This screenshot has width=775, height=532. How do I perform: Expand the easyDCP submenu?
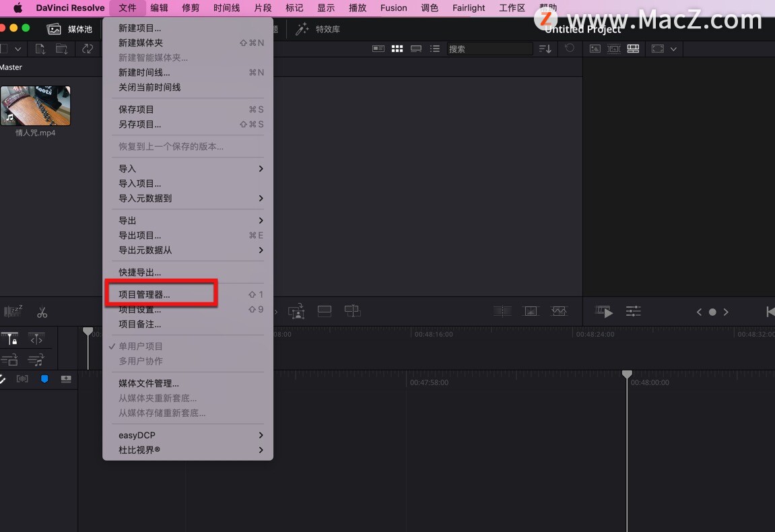[188, 435]
